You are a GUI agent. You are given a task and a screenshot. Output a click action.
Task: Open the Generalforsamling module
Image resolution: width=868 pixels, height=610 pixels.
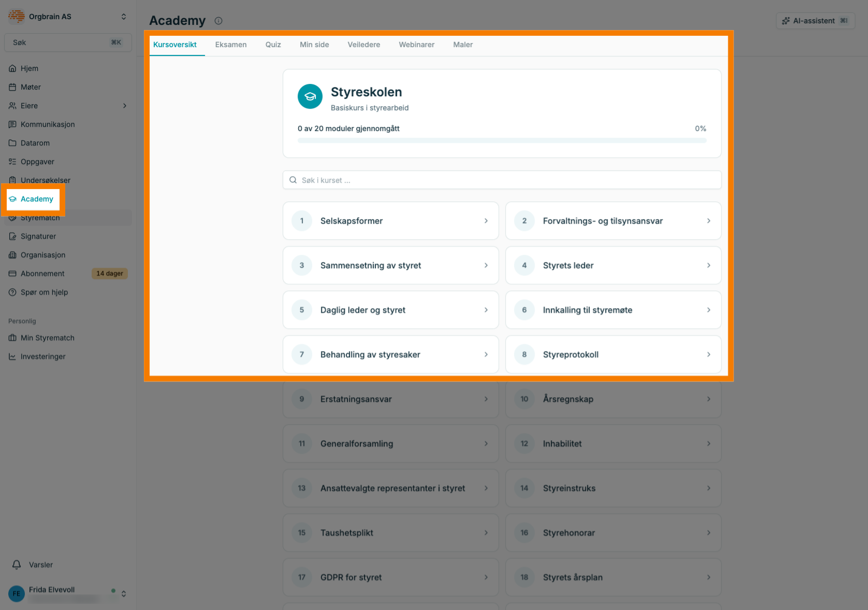click(391, 443)
